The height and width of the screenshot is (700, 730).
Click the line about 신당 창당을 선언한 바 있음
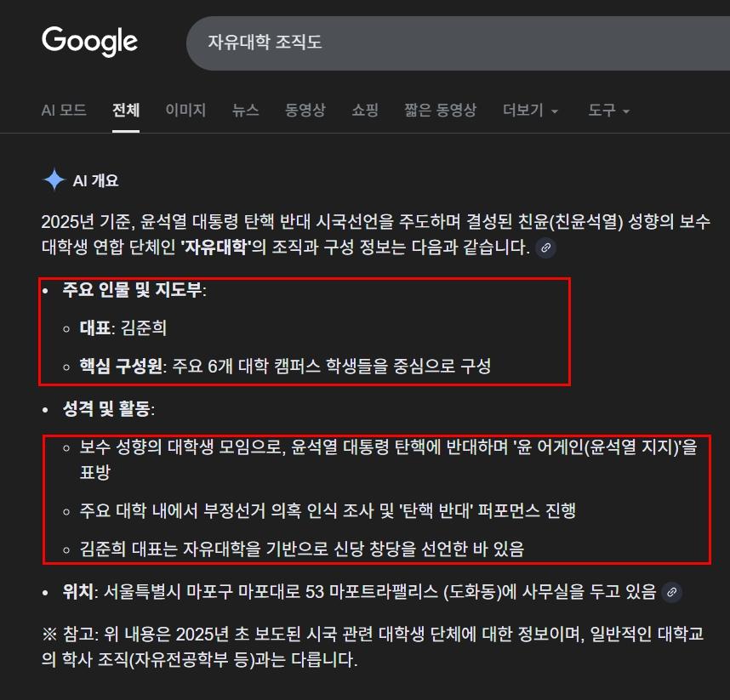(x=302, y=549)
